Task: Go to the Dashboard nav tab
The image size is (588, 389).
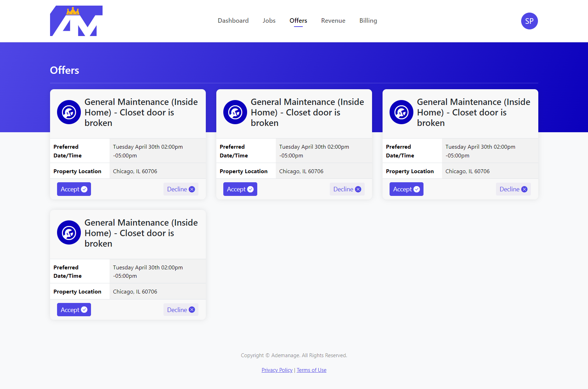Action: 233,21
